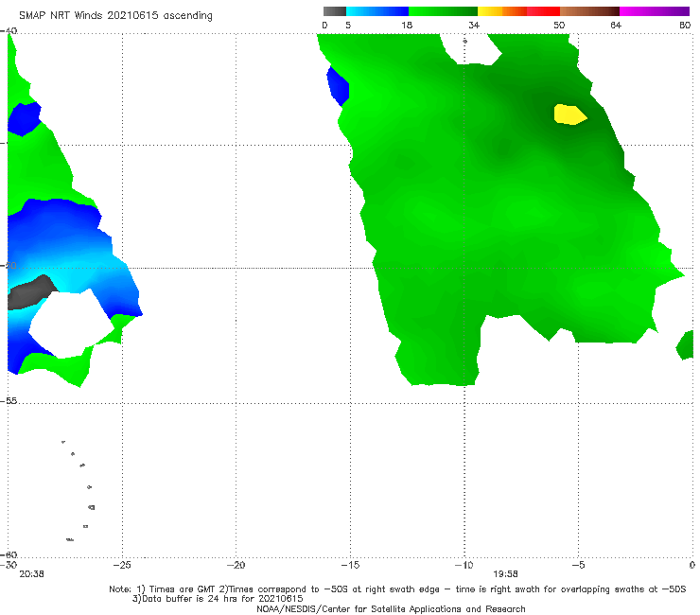Click the longitude label "-5"
The height and width of the screenshot is (615, 700).
point(578,565)
